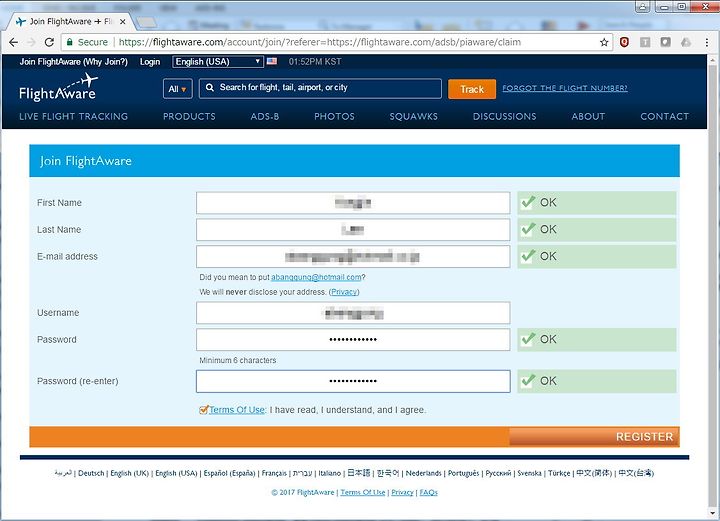Viewport: 720px width, 521px height.
Task: Click the US flag icon
Action: point(272,61)
